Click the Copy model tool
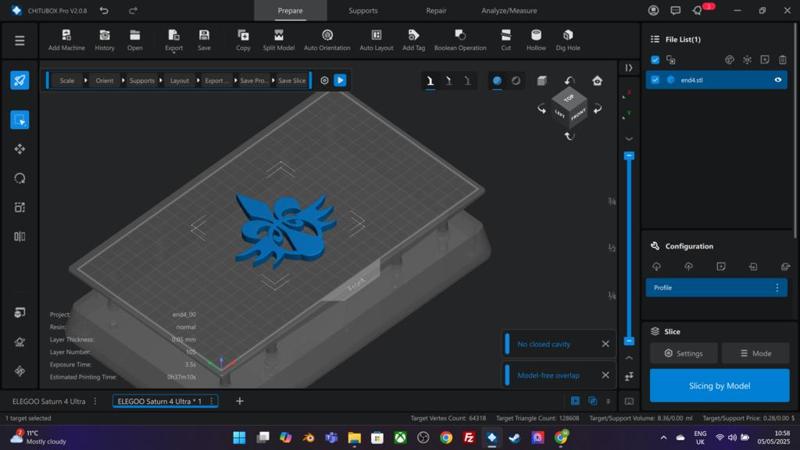 tap(243, 40)
